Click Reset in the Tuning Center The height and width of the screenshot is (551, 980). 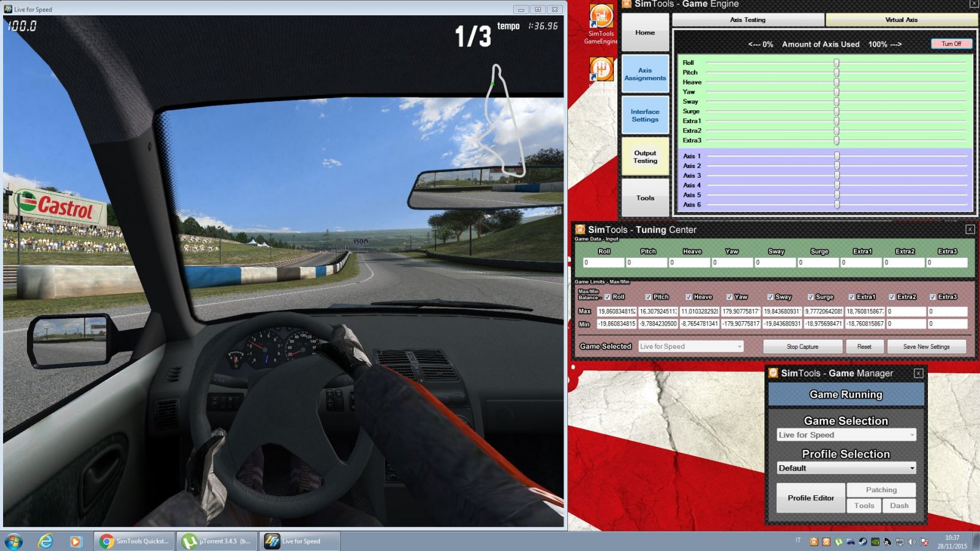[x=864, y=346]
